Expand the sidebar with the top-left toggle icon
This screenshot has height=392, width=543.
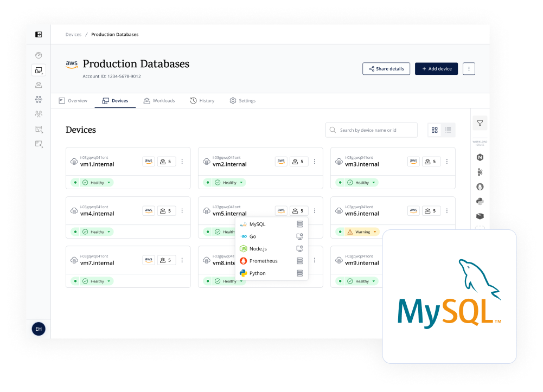(x=39, y=34)
